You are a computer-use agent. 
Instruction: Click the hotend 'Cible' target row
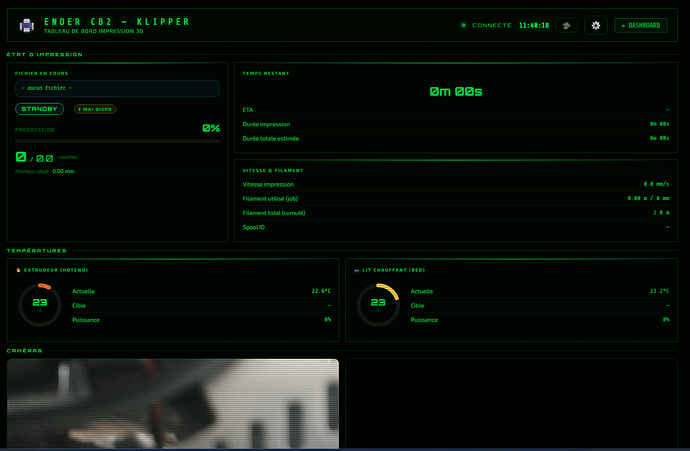pyautogui.click(x=202, y=305)
